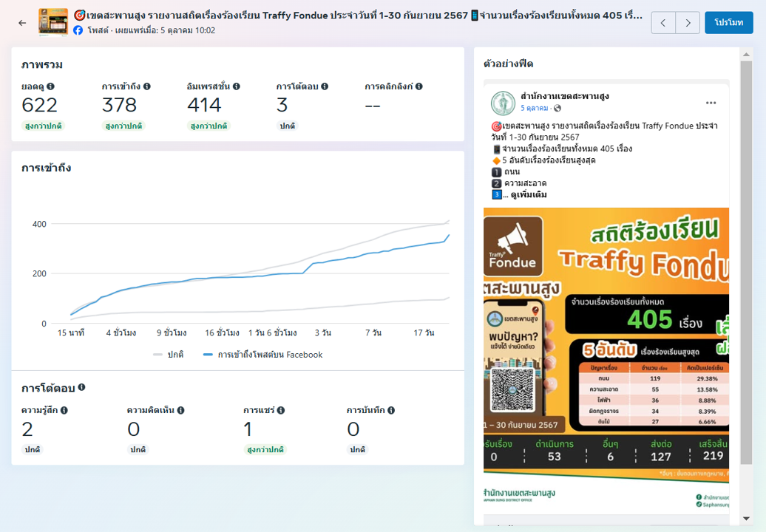Viewport: 766px width, 532px height.
Task: Toggle ปกติ series in chart legend
Action: [x=169, y=355]
